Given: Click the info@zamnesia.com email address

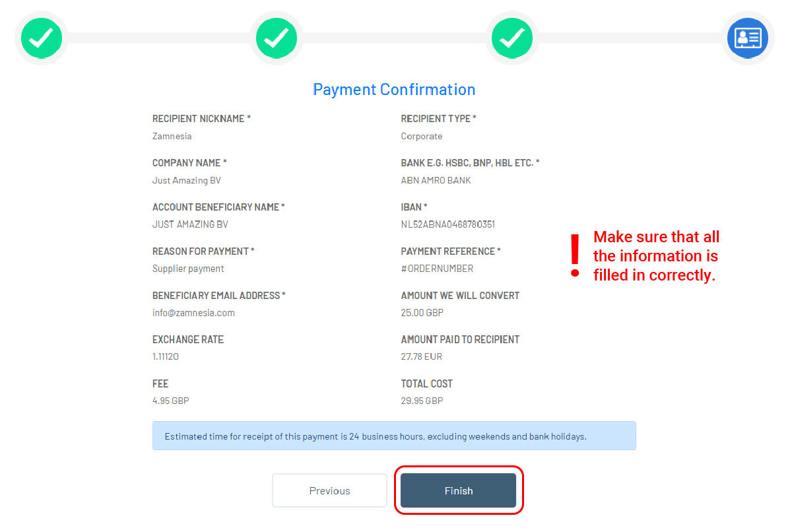Looking at the screenshot, I should pos(193,313).
